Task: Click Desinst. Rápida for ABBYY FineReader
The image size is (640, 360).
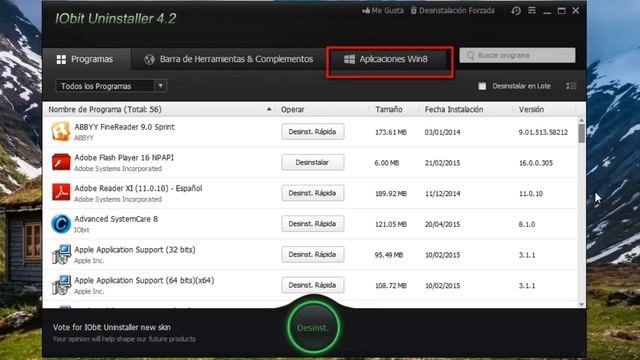Action: click(312, 132)
